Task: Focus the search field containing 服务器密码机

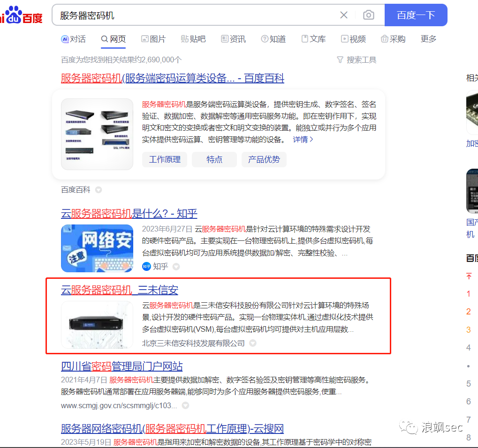Action: point(195,15)
